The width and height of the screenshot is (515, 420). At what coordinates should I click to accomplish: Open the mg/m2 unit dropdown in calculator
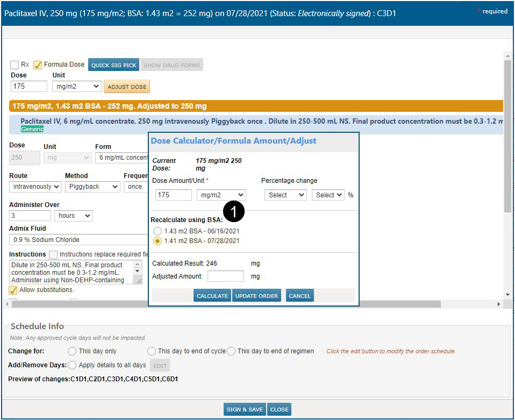tap(221, 195)
